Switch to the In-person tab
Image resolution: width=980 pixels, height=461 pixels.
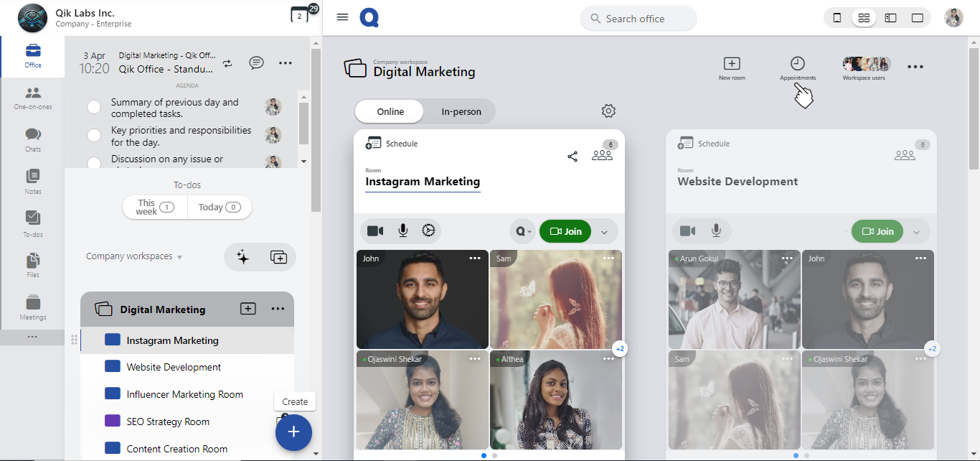tap(461, 111)
